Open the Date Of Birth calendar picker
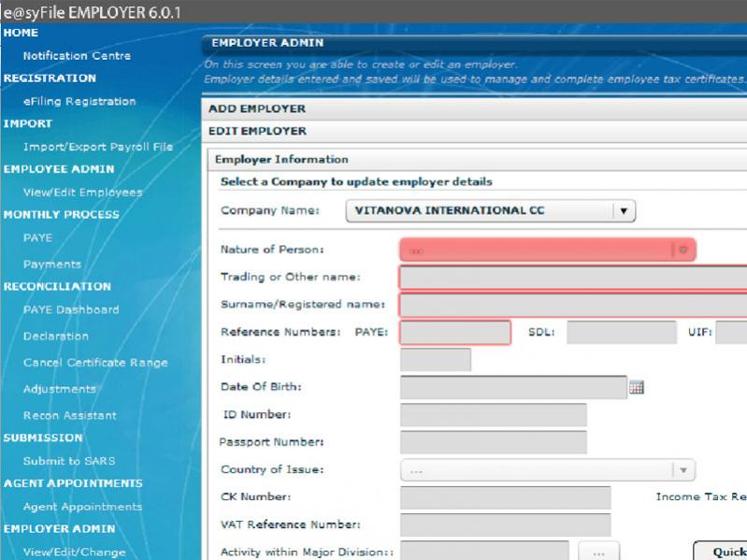This screenshot has width=747, height=560. click(637, 388)
